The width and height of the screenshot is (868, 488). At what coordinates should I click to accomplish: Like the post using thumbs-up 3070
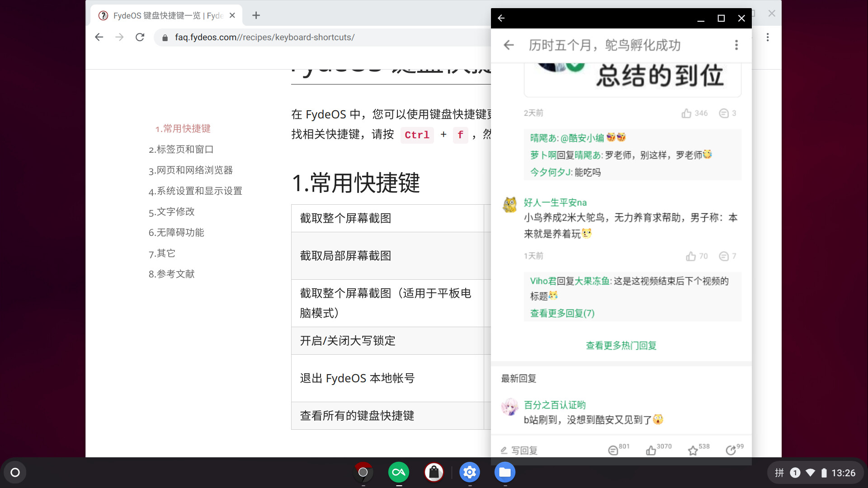tap(658, 449)
